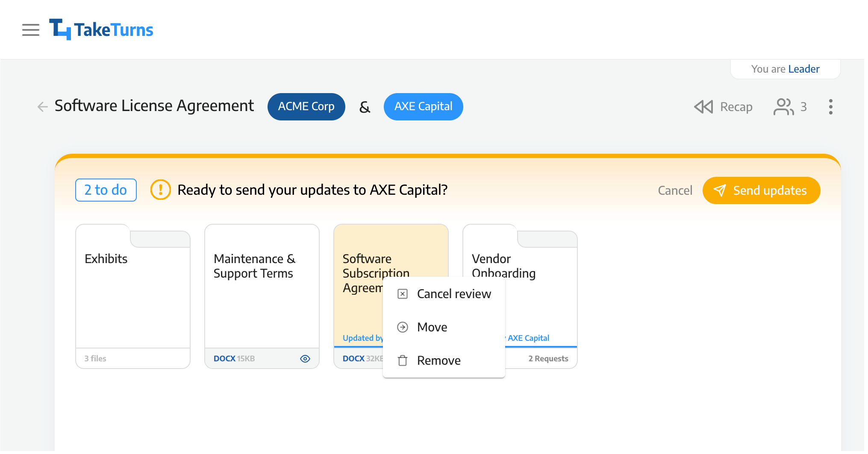Click the Cancel review x-box icon
The height and width of the screenshot is (454, 868).
tap(403, 294)
